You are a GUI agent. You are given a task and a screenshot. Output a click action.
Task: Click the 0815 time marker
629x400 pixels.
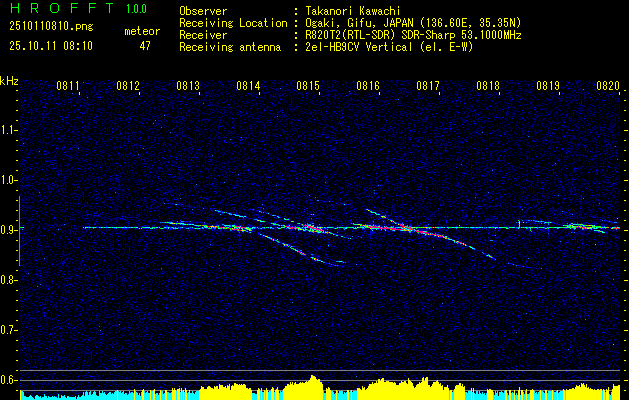[x=308, y=85]
